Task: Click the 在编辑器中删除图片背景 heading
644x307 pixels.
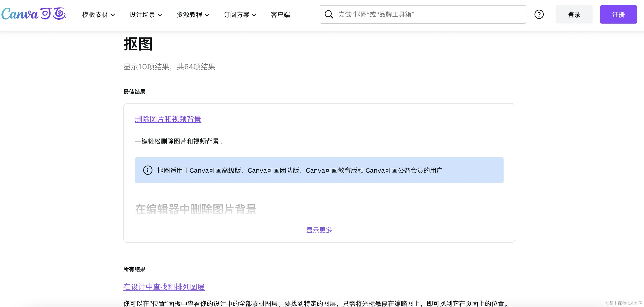Action: click(196, 209)
